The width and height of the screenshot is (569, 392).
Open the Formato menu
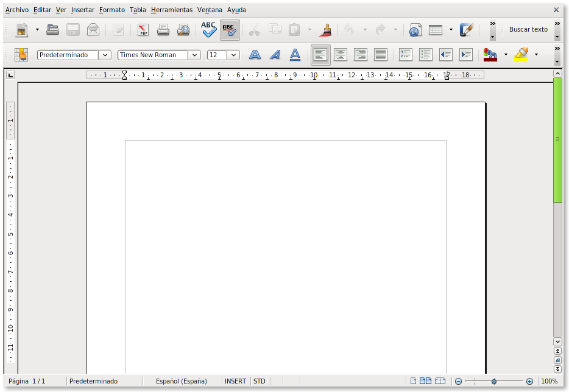(x=112, y=10)
